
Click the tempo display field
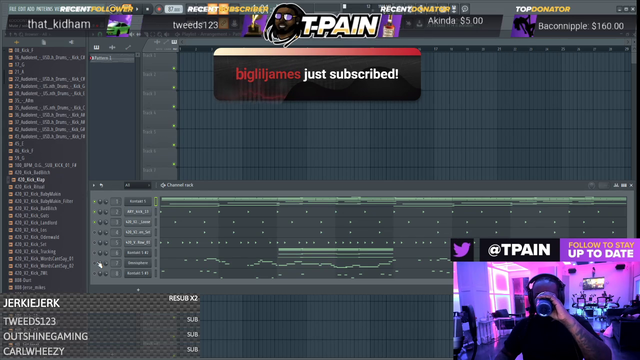click(x=174, y=9)
